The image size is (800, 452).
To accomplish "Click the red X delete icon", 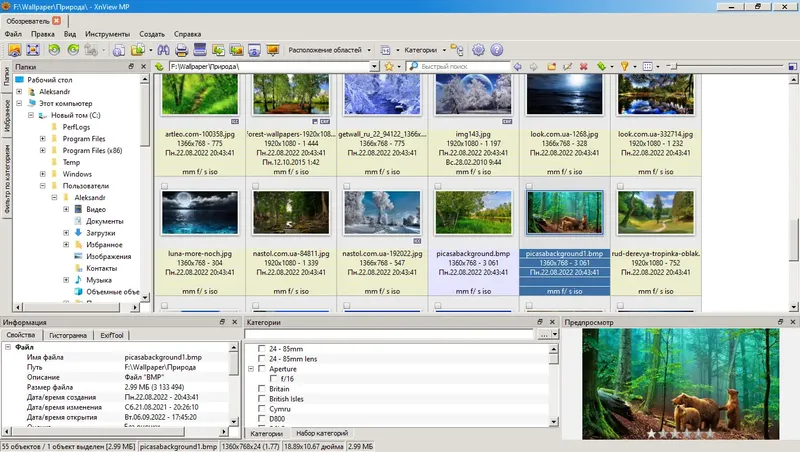I will (583, 67).
